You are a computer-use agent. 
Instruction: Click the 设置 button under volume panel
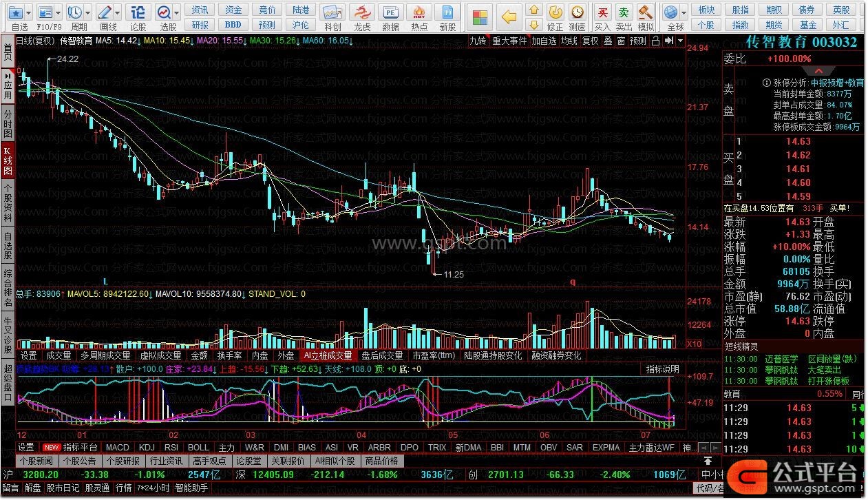(x=29, y=355)
